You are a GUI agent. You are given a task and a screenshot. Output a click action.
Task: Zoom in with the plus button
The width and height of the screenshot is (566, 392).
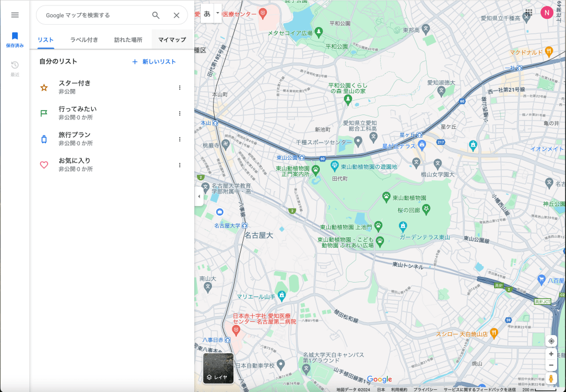(x=551, y=354)
